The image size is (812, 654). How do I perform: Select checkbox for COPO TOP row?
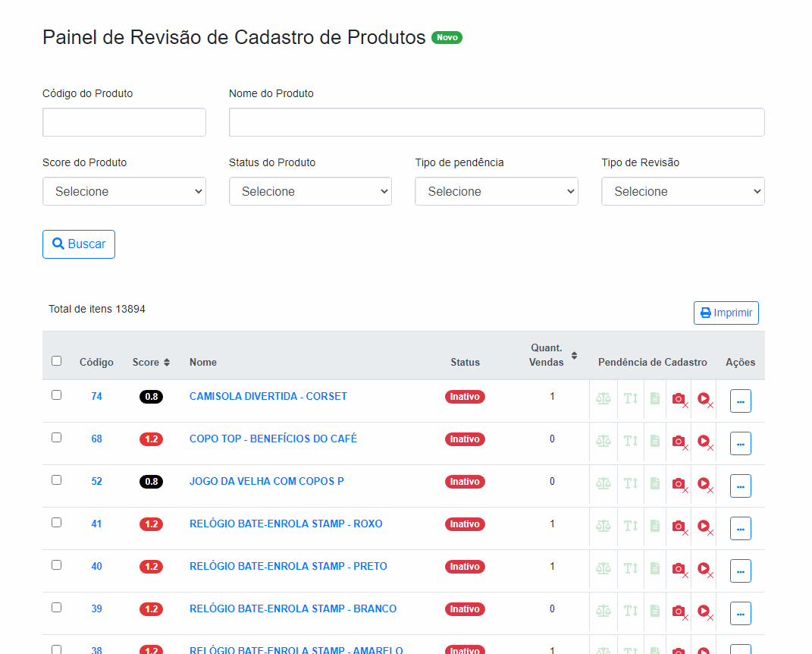click(56, 437)
